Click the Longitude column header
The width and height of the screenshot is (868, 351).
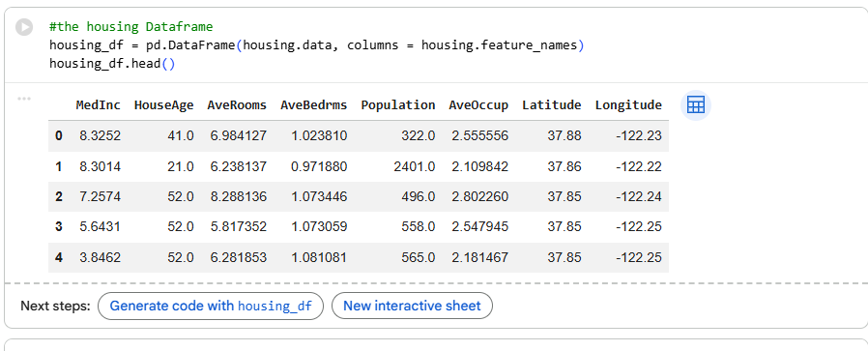coord(628,105)
